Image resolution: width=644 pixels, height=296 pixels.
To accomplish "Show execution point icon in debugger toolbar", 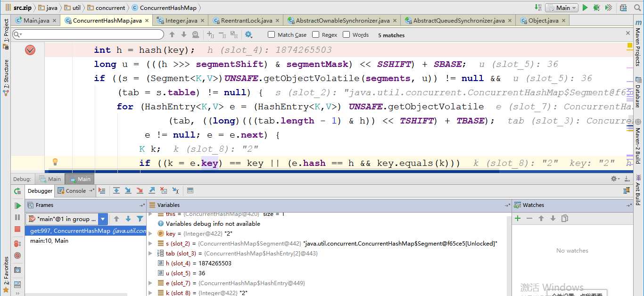I will click(x=102, y=190).
